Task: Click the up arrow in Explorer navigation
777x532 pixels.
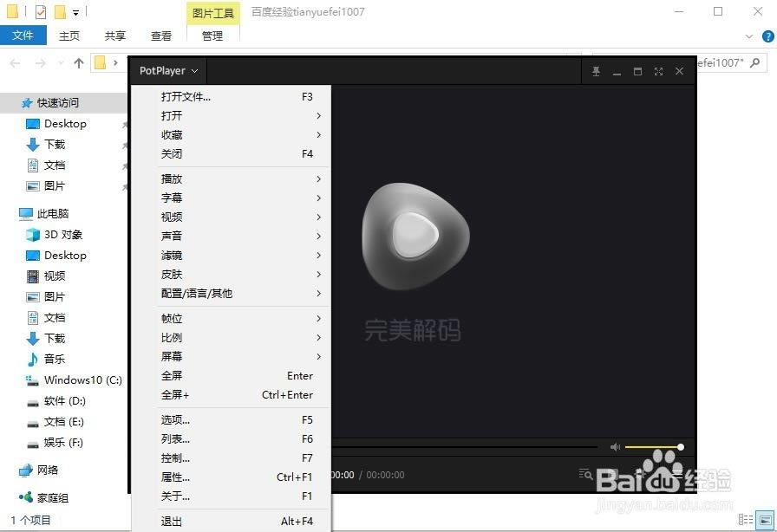Action: click(79, 62)
